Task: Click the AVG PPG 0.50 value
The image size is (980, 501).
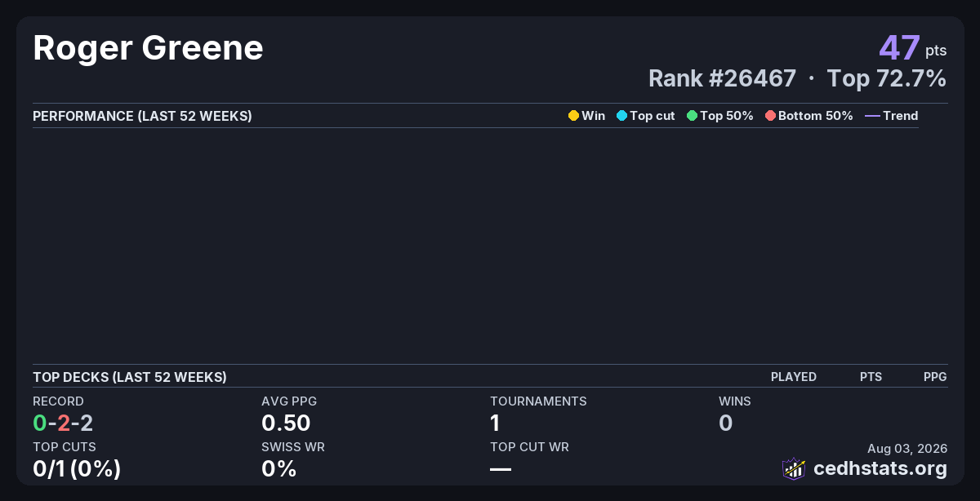Action: coord(286,423)
